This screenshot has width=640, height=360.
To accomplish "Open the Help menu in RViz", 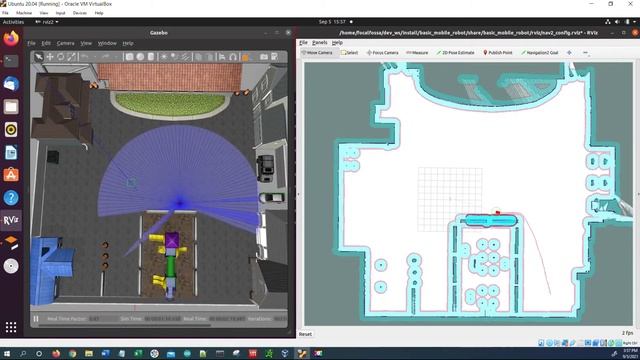I will point(337,42).
